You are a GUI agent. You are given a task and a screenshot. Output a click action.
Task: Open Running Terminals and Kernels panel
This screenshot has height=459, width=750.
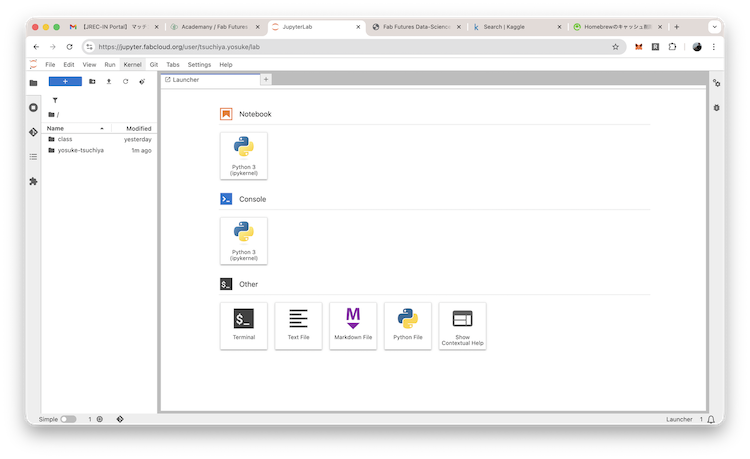(x=33, y=107)
